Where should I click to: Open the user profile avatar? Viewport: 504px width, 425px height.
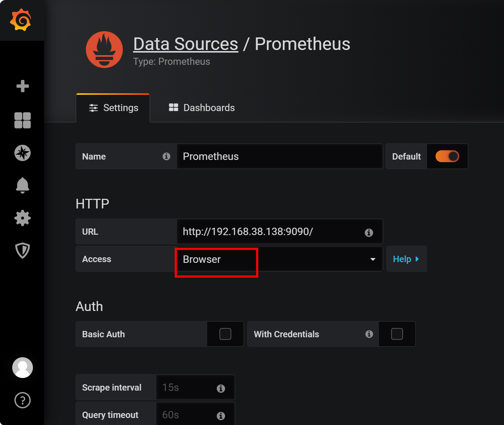23,368
